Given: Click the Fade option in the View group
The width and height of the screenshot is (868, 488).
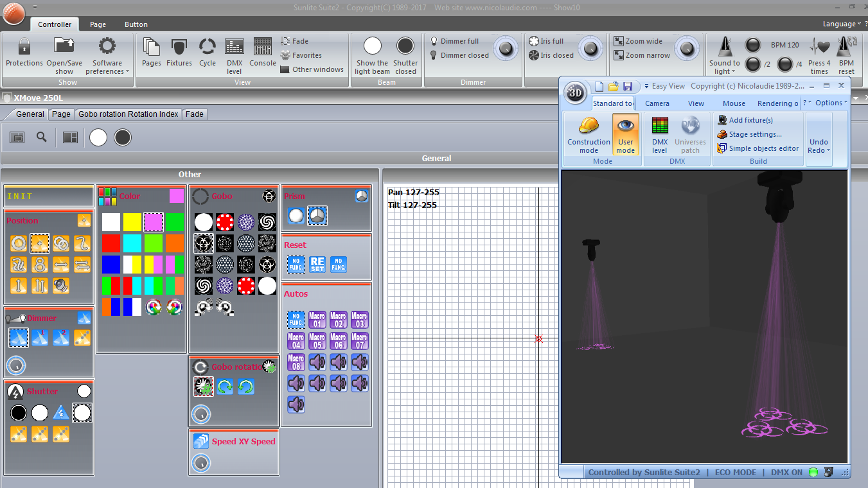Looking at the screenshot, I should [x=295, y=41].
